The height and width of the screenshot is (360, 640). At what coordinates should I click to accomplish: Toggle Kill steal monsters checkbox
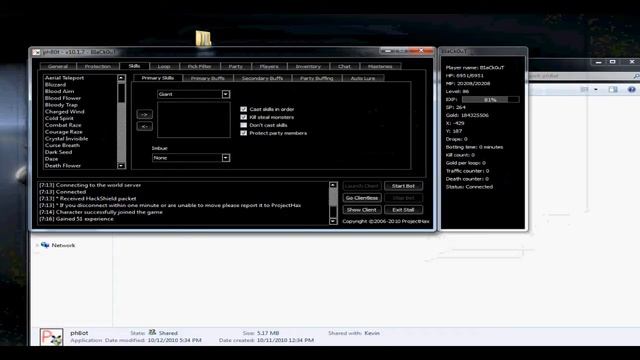pos(244,117)
